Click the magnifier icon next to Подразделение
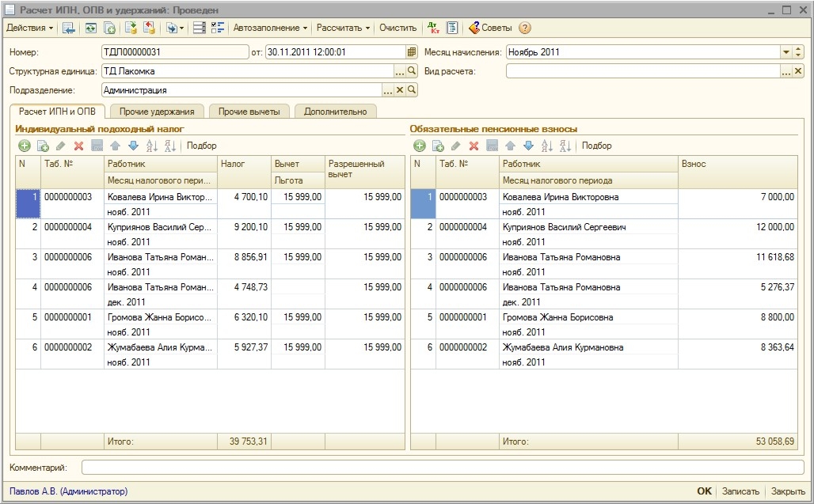 click(412, 90)
